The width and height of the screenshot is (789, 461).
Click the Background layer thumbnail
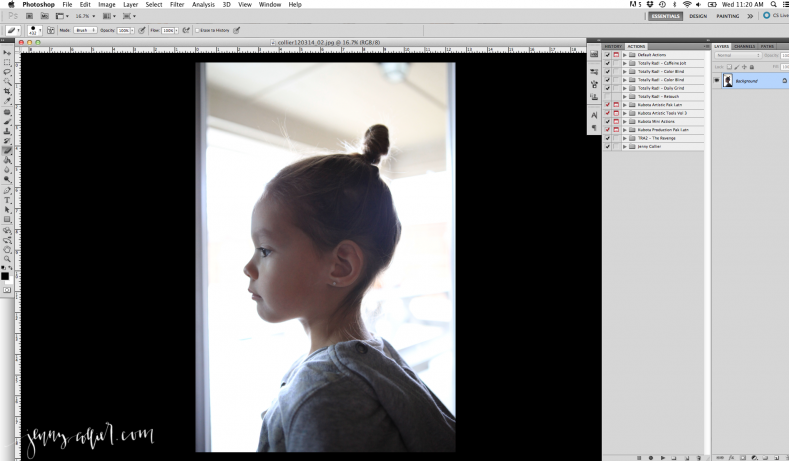pyautogui.click(x=728, y=80)
